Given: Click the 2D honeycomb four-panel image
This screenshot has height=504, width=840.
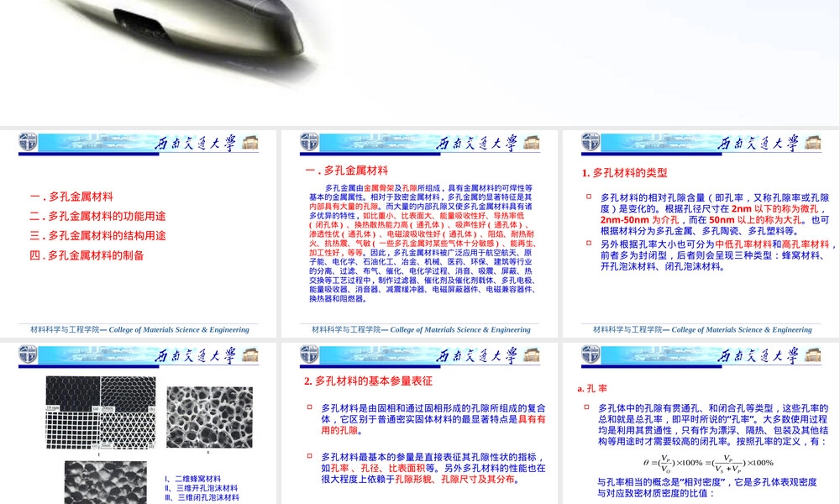Looking at the screenshot, I should click(x=101, y=412).
